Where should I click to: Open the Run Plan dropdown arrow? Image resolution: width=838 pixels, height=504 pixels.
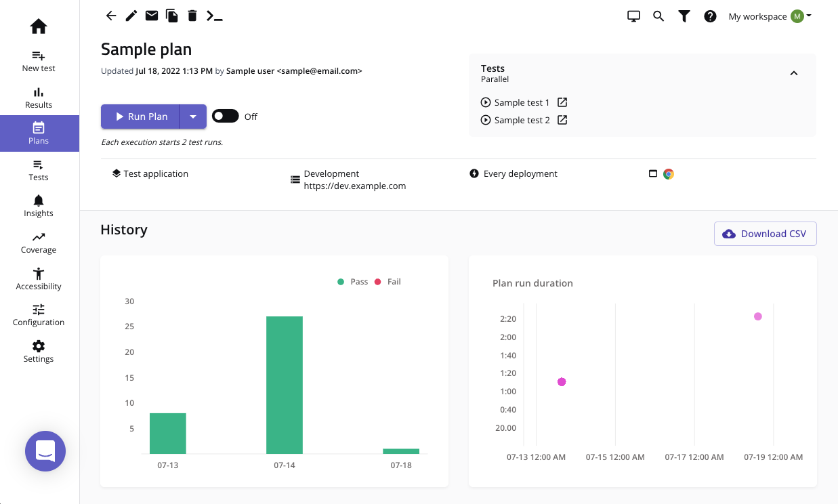point(193,117)
